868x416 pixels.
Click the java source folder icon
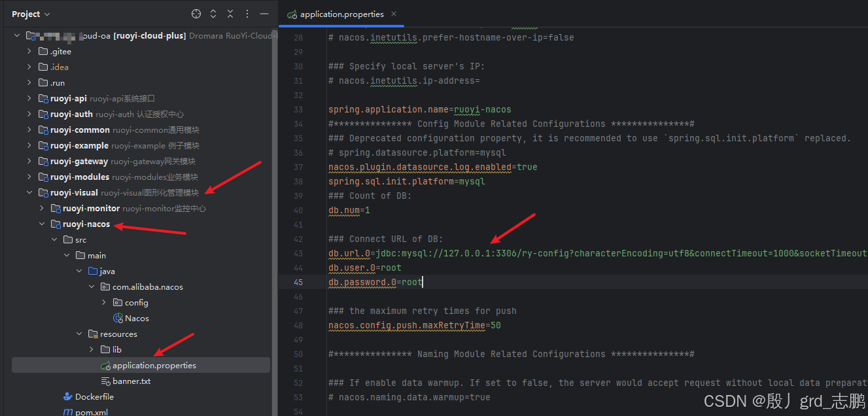click(93, 271)
